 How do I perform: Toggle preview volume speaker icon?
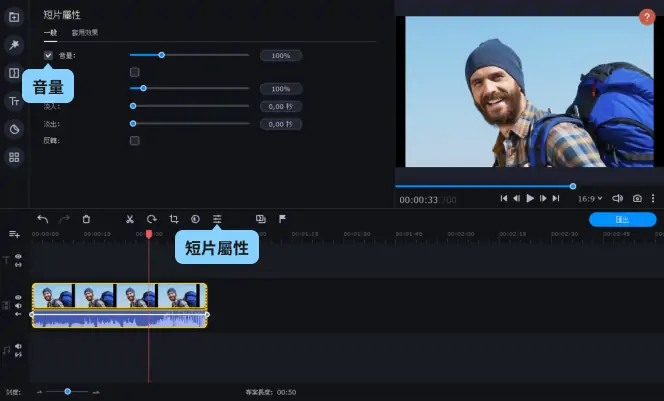tap(617, 198)
